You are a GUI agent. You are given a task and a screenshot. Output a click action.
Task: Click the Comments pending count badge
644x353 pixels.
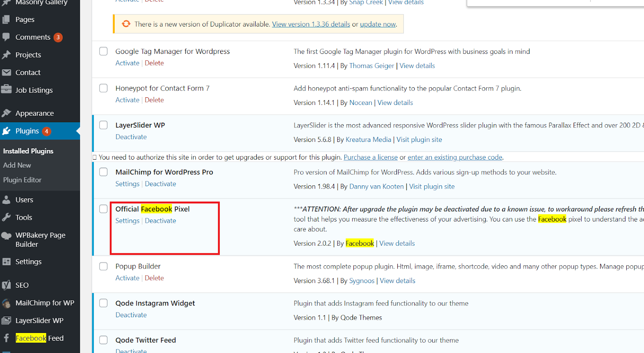click(x=58, y=37)
